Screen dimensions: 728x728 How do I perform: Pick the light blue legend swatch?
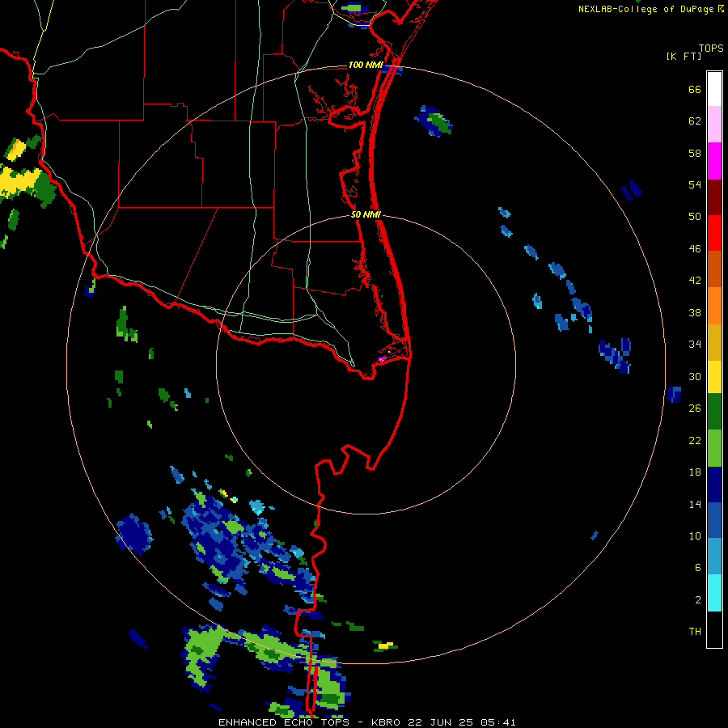pos(714,557)
